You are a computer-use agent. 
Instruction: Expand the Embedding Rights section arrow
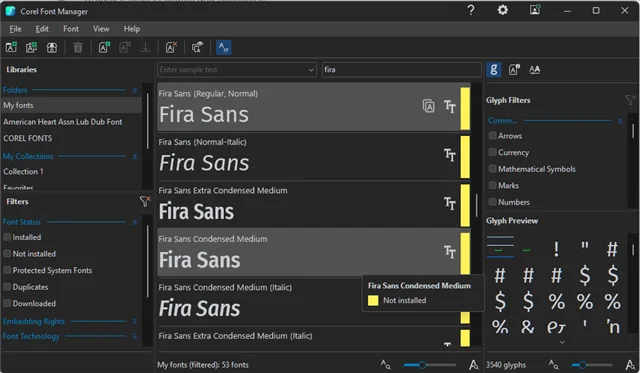tap(135, 322)
